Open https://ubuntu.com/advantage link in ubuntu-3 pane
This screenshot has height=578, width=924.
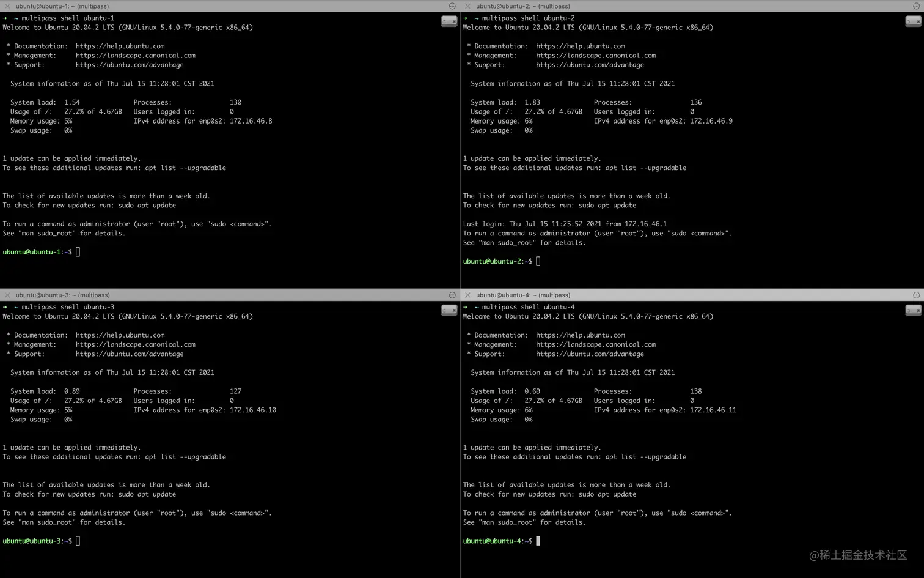(130, 354)
